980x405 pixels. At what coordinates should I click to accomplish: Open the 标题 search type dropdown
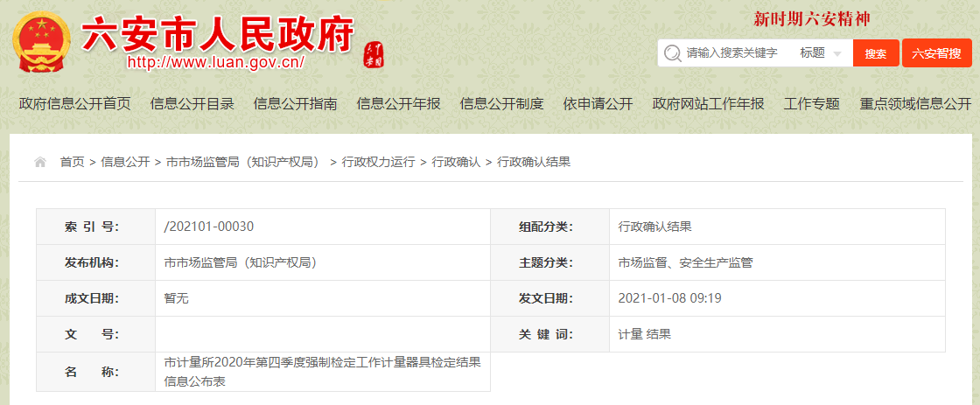point(821,53)
